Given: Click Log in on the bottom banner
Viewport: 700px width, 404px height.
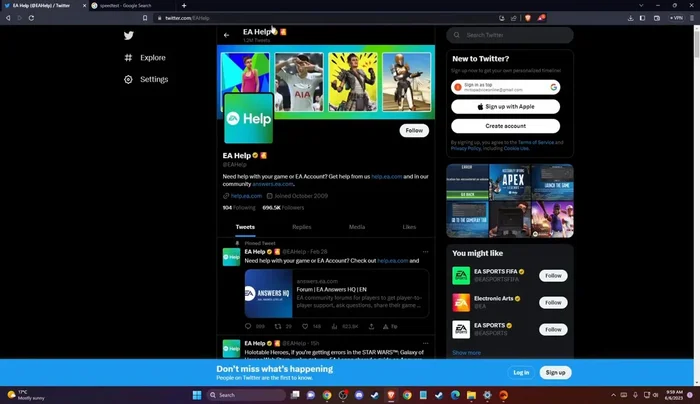Looking at the screenshot, I should coord(521,372).
